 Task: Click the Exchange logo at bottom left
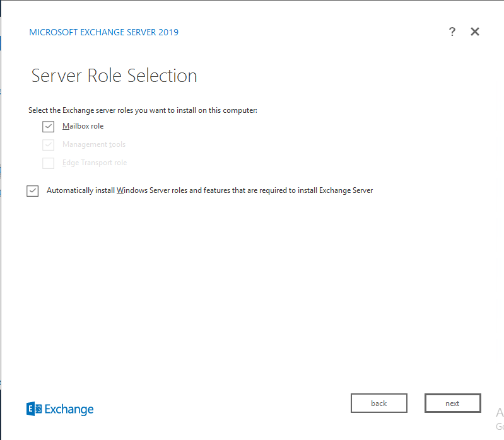[x=60, y=409]
